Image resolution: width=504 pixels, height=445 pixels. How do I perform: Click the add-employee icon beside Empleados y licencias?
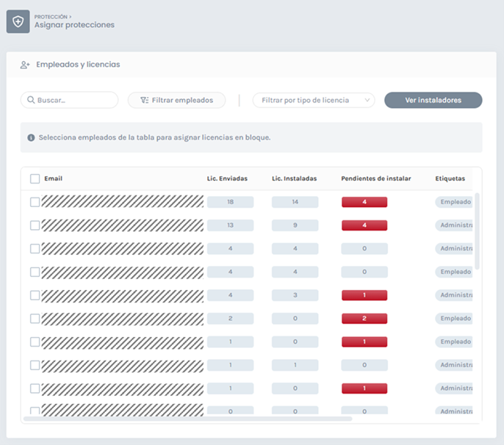(25, 65)
